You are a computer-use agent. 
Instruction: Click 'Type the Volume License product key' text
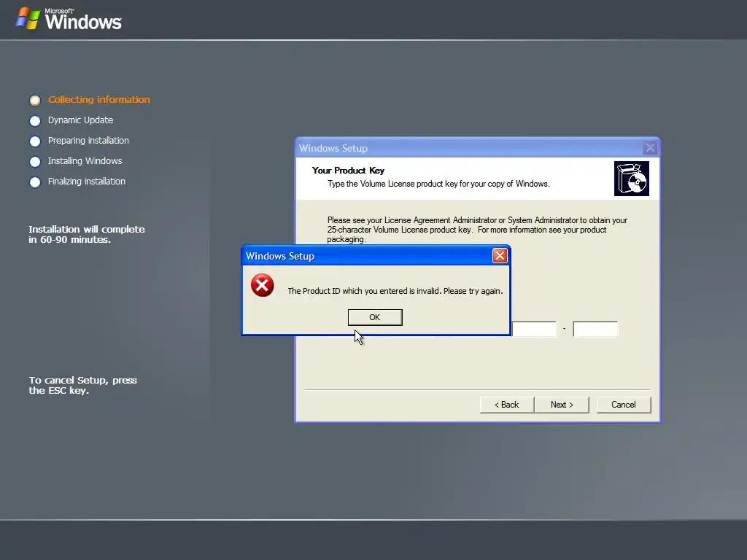click(x=438, y=184)
